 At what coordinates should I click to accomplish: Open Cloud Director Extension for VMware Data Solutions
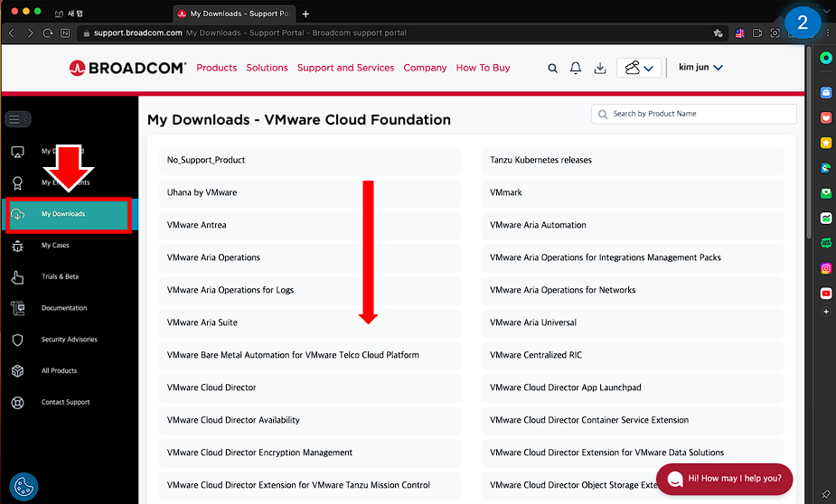633,453
